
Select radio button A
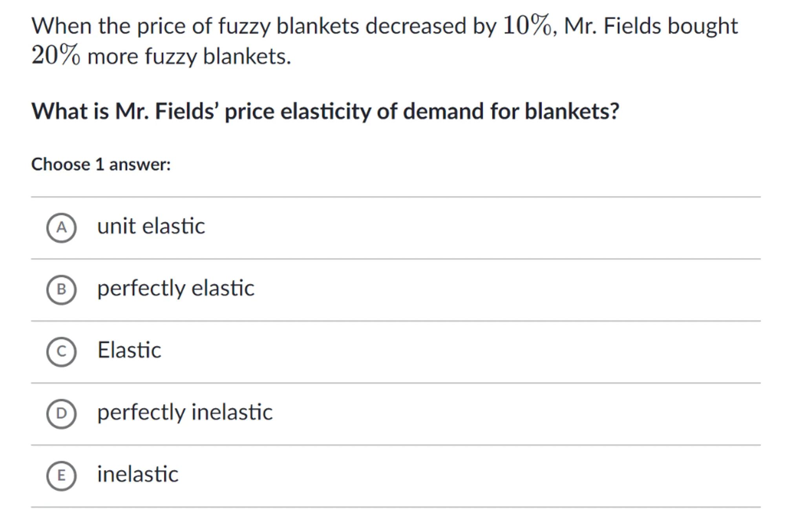tap(61, 228)
